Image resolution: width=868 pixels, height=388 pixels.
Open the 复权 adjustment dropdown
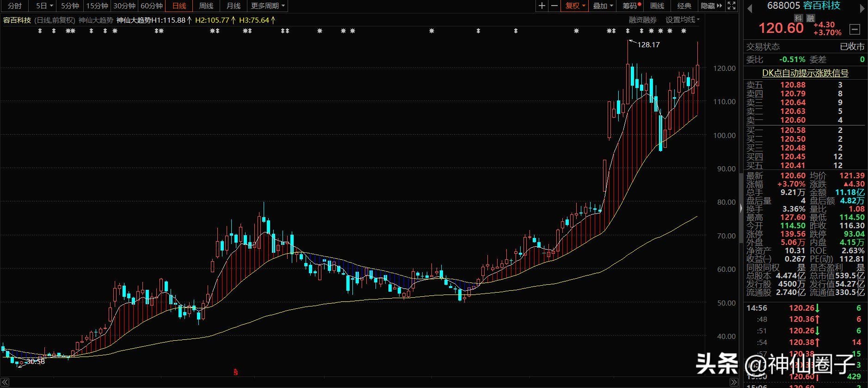[575, 6]
